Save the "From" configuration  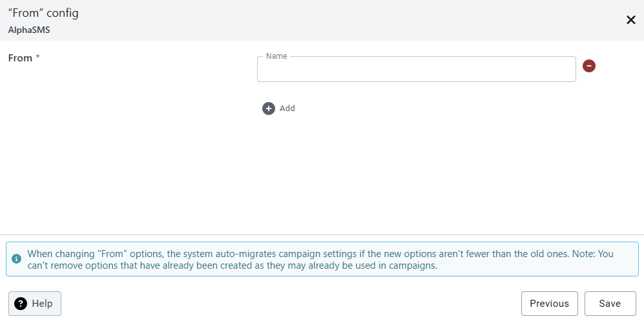[x=610, y=304]
